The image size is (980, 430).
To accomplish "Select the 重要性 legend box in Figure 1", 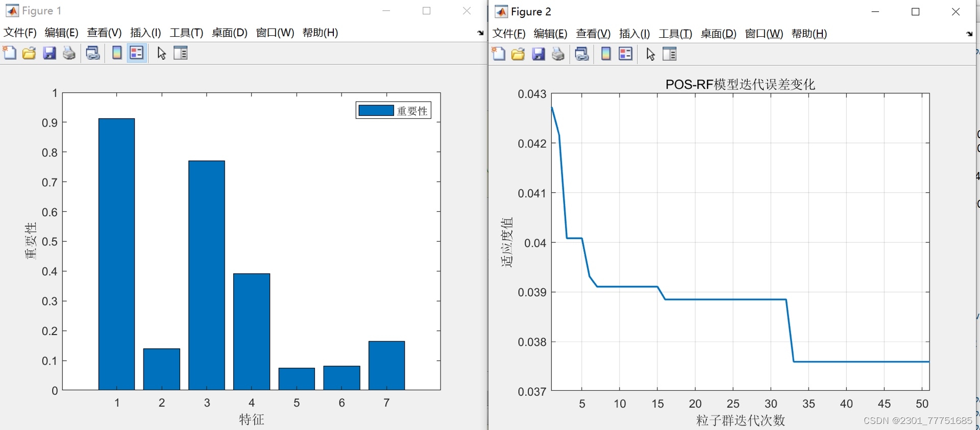I will point(394,111).
